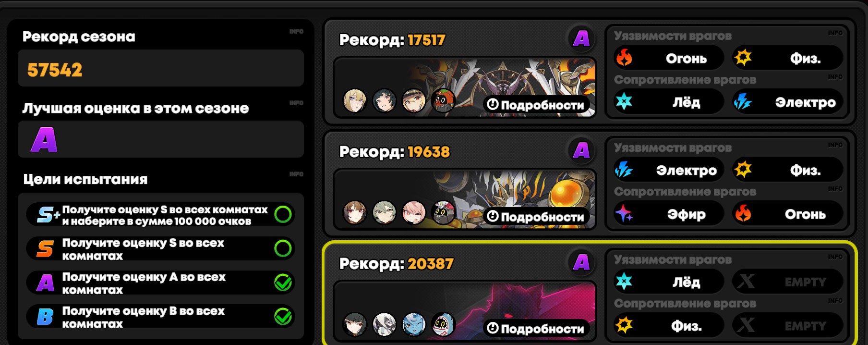
Task: Click the Физ. icon in third room resistances
Action: coord(624,325)
